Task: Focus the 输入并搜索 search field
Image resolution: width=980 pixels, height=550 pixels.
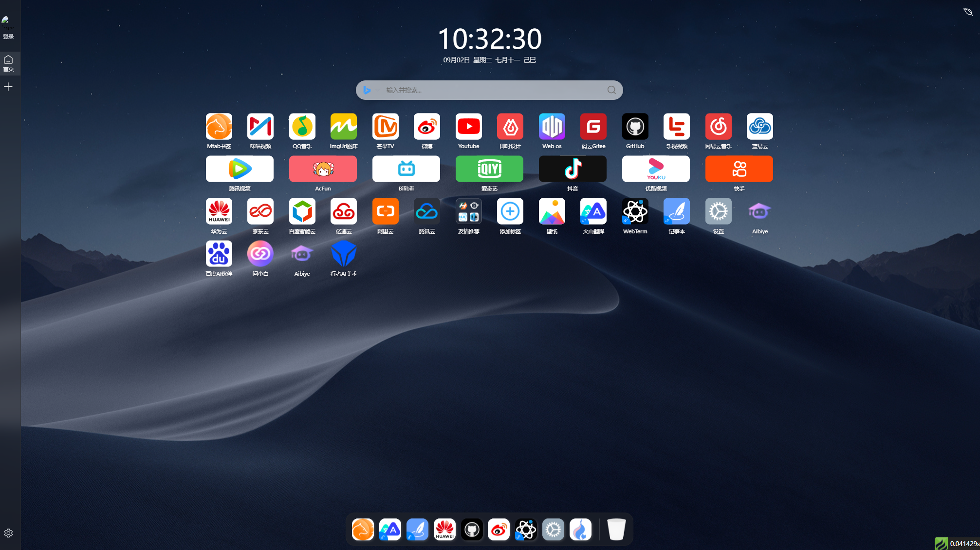Action: [487, 90]
